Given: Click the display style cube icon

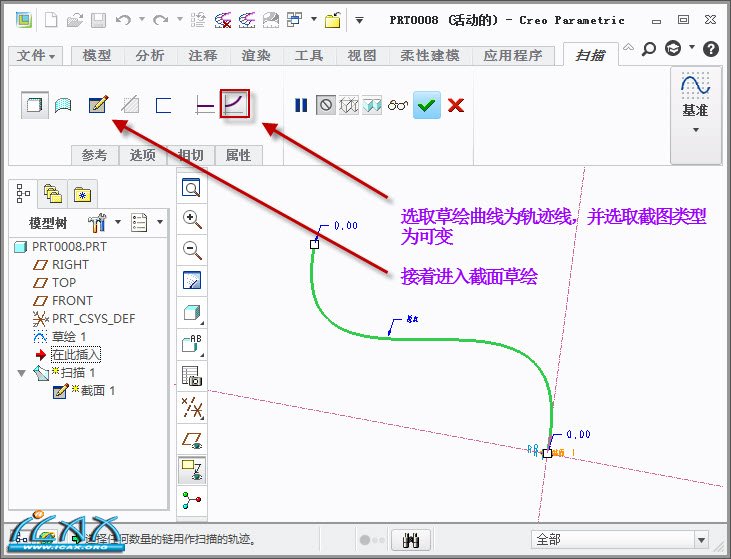Looking at the screenshot, I should pos(192,313).
